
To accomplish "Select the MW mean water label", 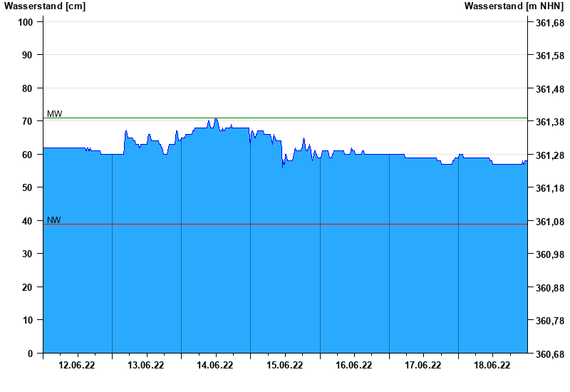I will tap(54, 114).
